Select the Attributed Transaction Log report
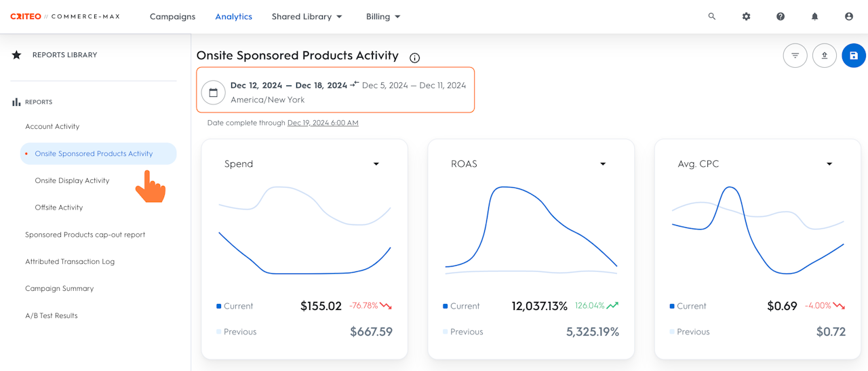The image size is (868, 371). [x=70, y=261]
